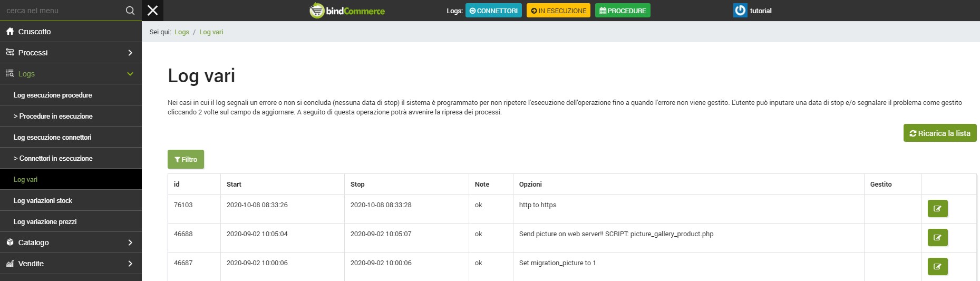Open edit icon for log 46688
980x281 pixels.
click(x=937, y=238)
